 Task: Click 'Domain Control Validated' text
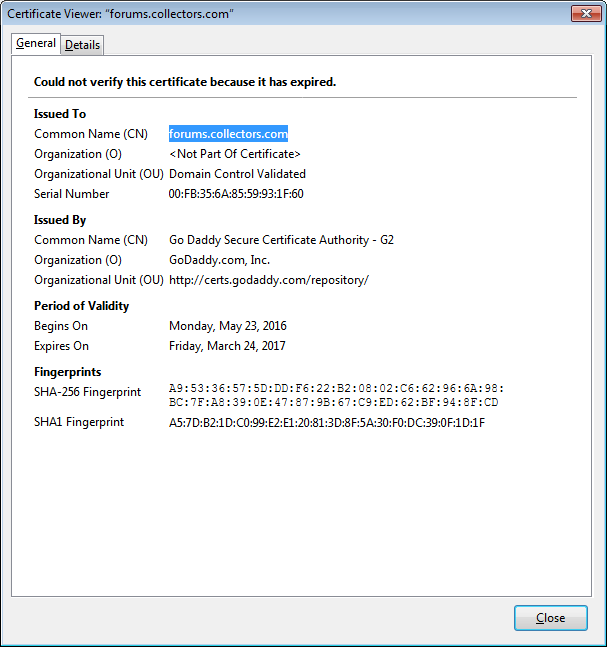[x=237, y=174]
